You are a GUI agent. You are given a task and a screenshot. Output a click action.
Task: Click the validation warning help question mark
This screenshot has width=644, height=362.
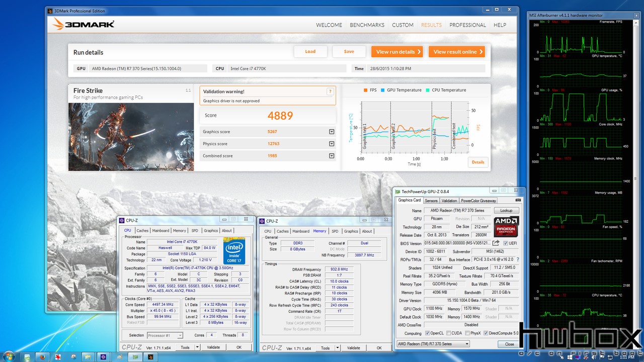tap(330, 92)
